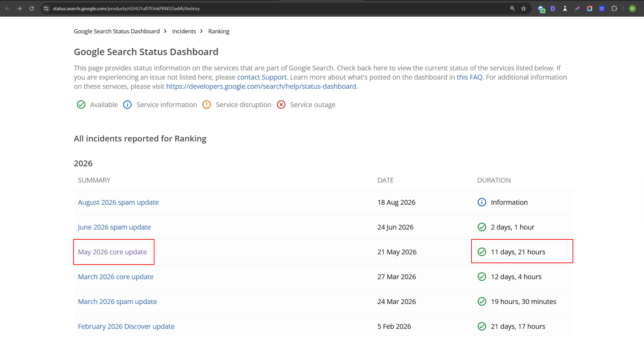This screenshot has width=644, height=338.
Task: Open the May 2026 core update incident
Action: (112, 252)
